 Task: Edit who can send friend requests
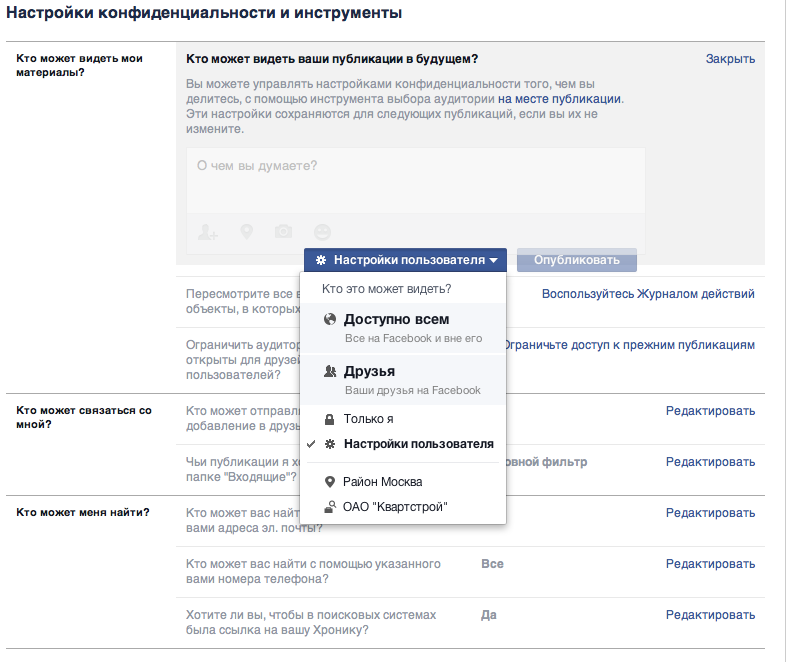710,411
